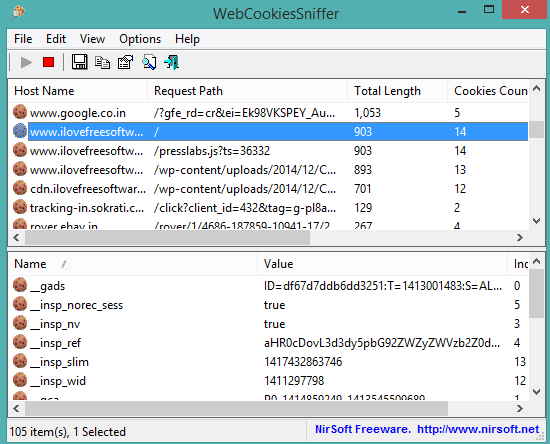Click the value 1417432863746

click(303, 362)
